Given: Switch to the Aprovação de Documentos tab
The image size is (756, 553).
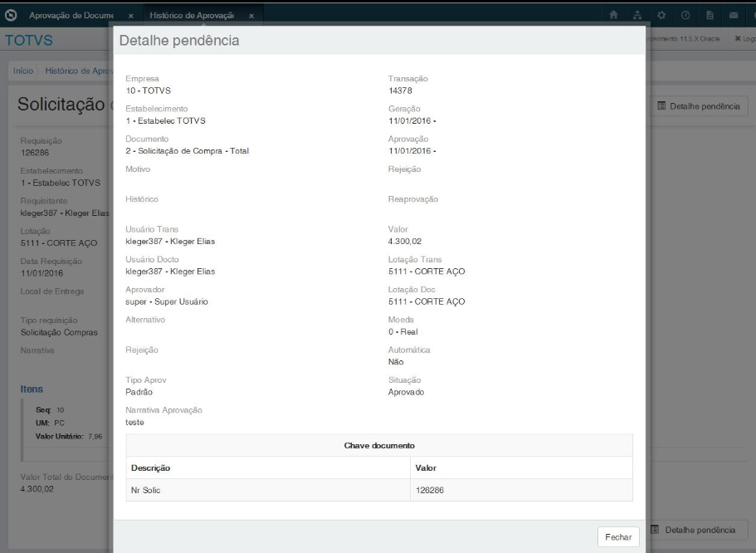Looking at the screenshot, I should [x=71, y=16].
